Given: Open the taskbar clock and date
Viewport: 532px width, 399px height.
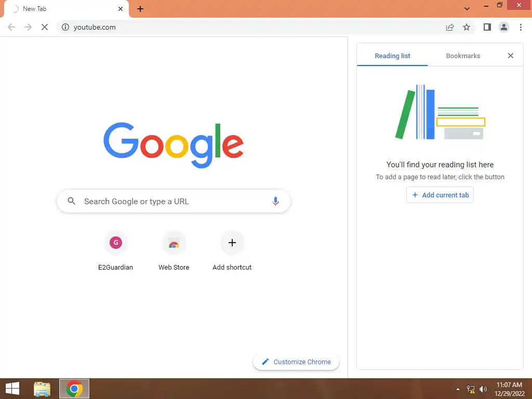Looking at the screenshot, I should tap(509, 389).
